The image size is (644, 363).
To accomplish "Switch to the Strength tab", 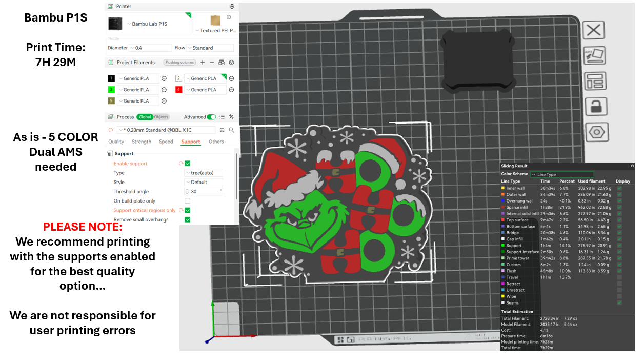I will pos(142,142).
